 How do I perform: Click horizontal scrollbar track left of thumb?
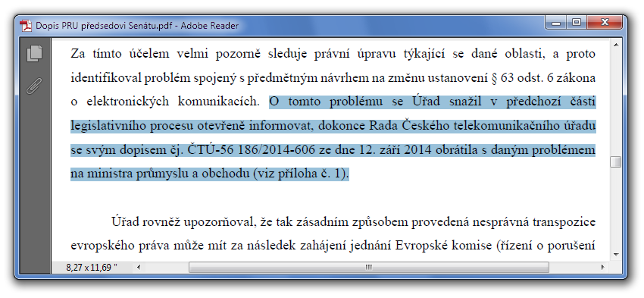(x=166, y=267)
